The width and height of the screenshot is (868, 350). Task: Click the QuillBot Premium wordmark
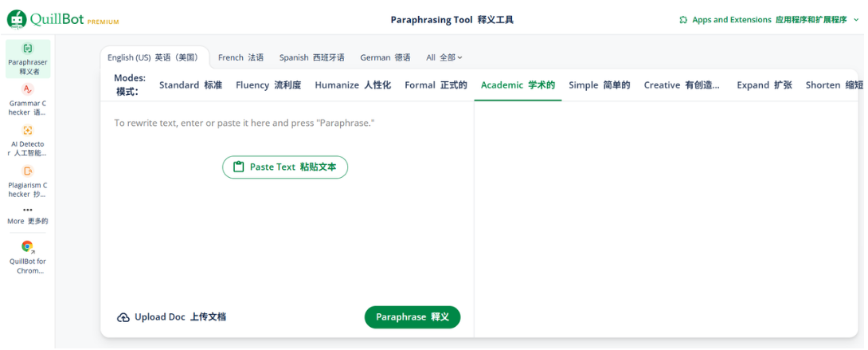click(75, 20)
